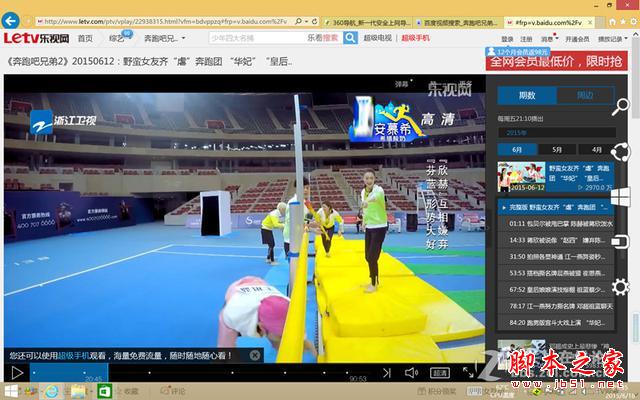This screenshot has height=400, width=640.
Task: Click the 评论 comments button
Action: pyautogui.click(x=173, y=391)
